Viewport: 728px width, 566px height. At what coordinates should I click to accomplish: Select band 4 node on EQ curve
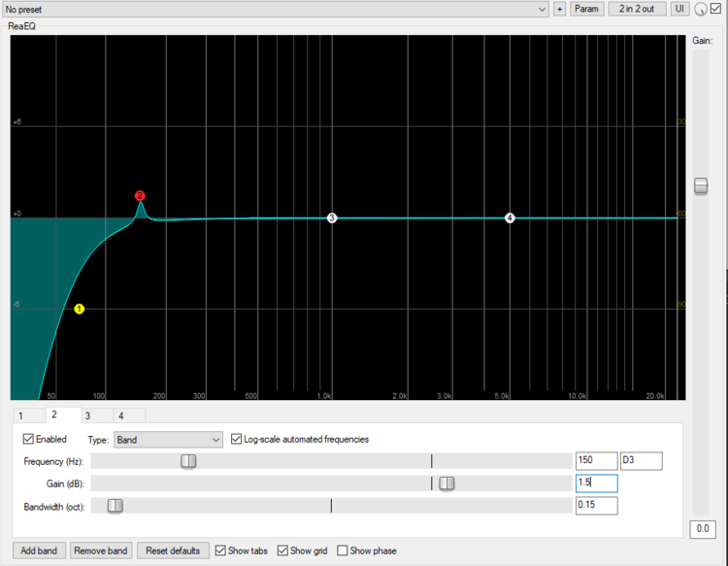coord(510,217)
